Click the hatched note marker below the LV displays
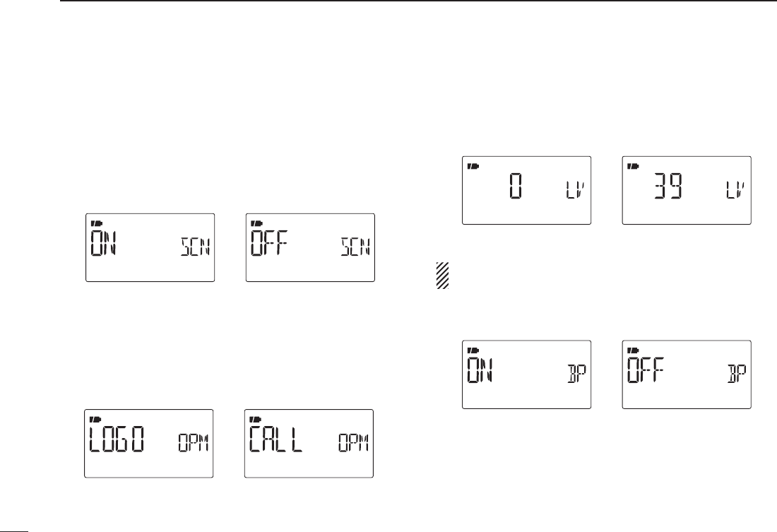Image resolution: width=777 pixels, height=532 pixels. point(442,275)
